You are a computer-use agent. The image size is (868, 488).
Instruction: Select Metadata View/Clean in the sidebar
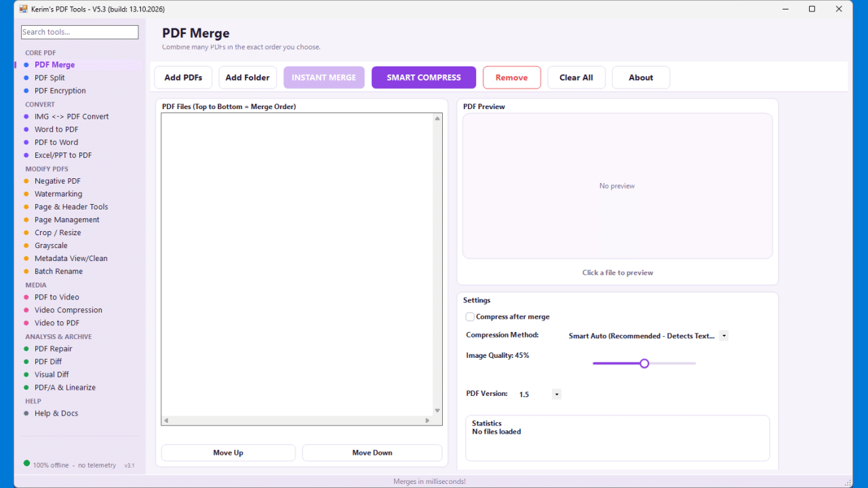point(71,258)
